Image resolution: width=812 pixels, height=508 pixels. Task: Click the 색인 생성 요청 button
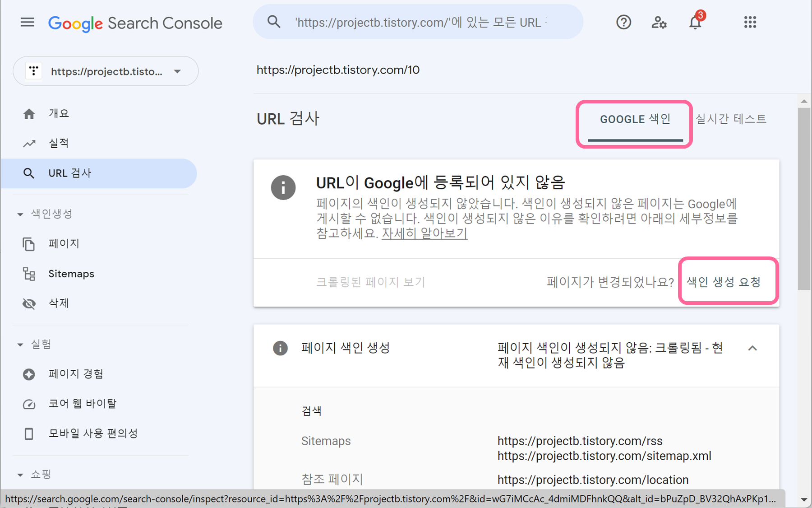click(724, 282)
